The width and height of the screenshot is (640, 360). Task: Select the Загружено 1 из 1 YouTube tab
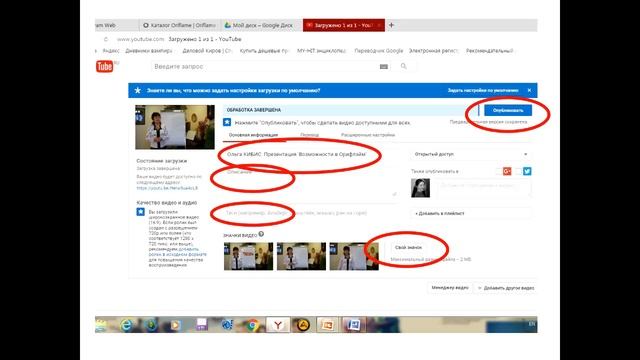(344, 25)
